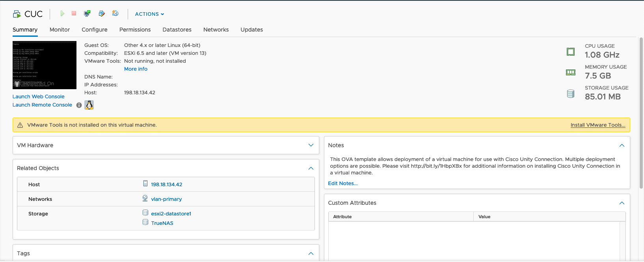Image resolution: width=644 pixels, height=262 pixels.
Task: Open the ACTIONS dropdown menu
Action: pos(149,14)
